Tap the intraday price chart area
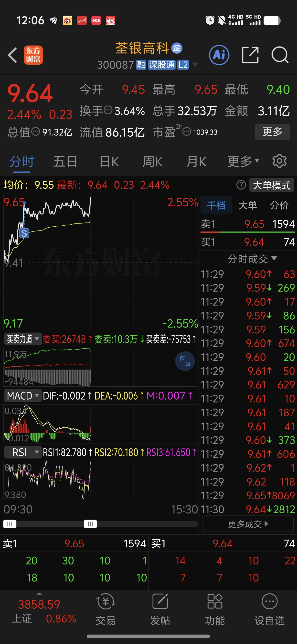The height and width of the screenshot is (644, 297). click(101, 262)
